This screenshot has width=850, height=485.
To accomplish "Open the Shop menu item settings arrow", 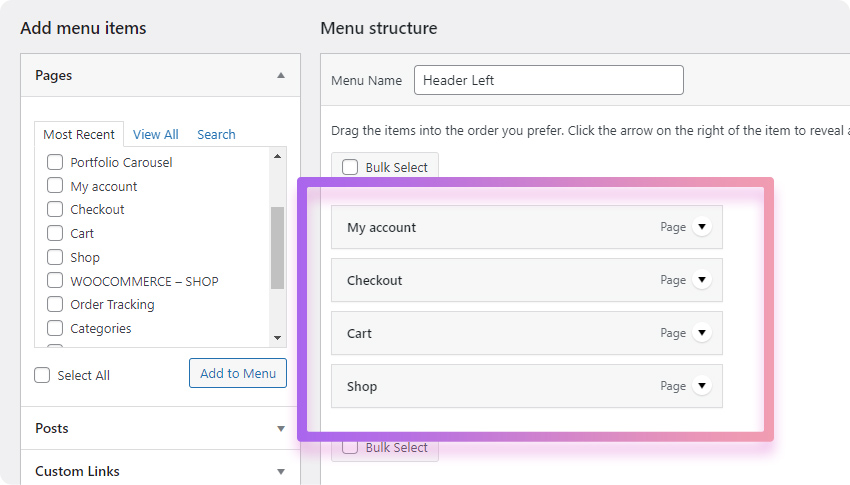I will (x=701, y=386).
